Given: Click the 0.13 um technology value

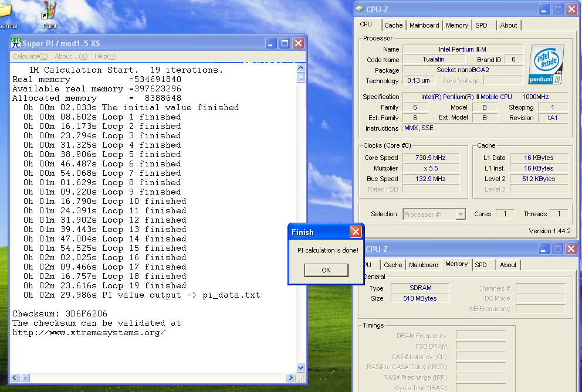Looking at the screenshot, I should (418, 80).
